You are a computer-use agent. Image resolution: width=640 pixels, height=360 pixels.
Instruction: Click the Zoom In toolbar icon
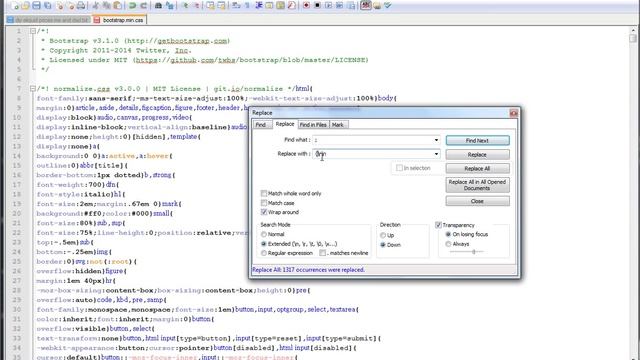pos(186,5)
